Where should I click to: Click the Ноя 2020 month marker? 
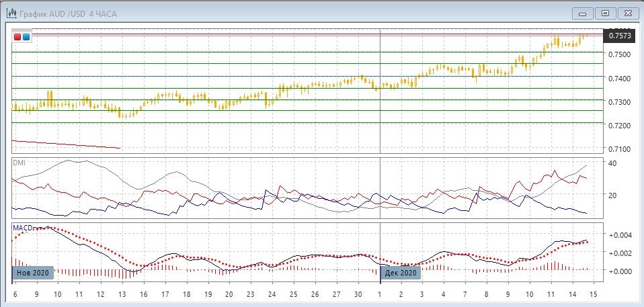coord(32,273)
